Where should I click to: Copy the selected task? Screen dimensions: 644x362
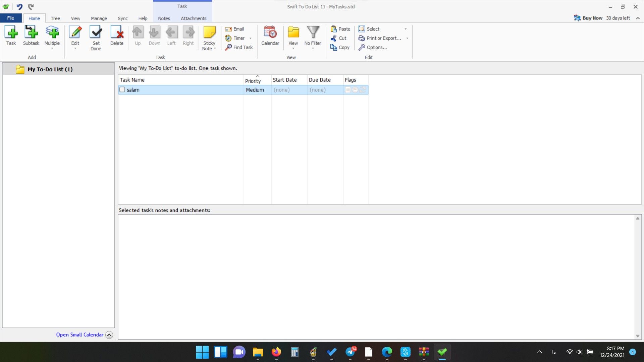click(x=340, y=47)
